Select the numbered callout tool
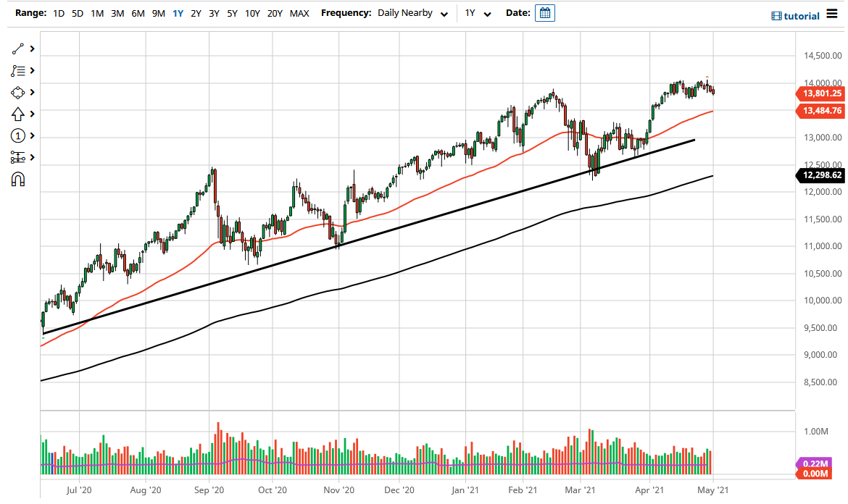The width and height of the screenshot is (848, 504). tap(19, 135)
